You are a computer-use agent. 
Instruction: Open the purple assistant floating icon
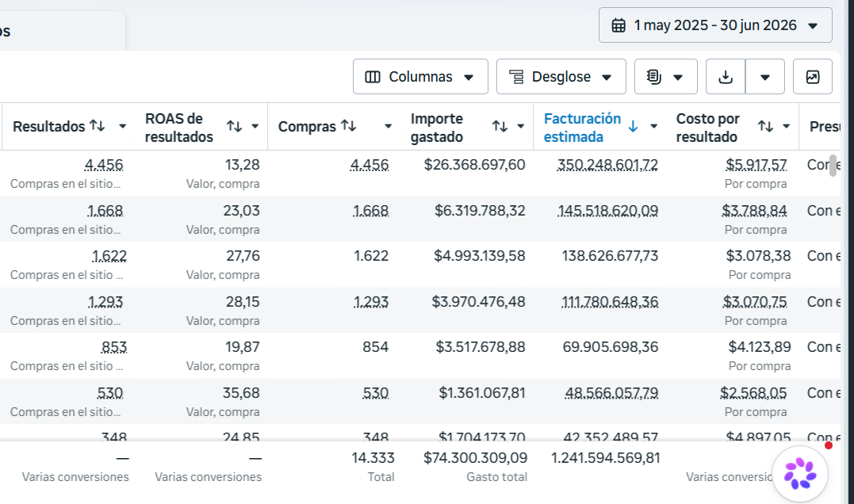[x=800, y=474]
